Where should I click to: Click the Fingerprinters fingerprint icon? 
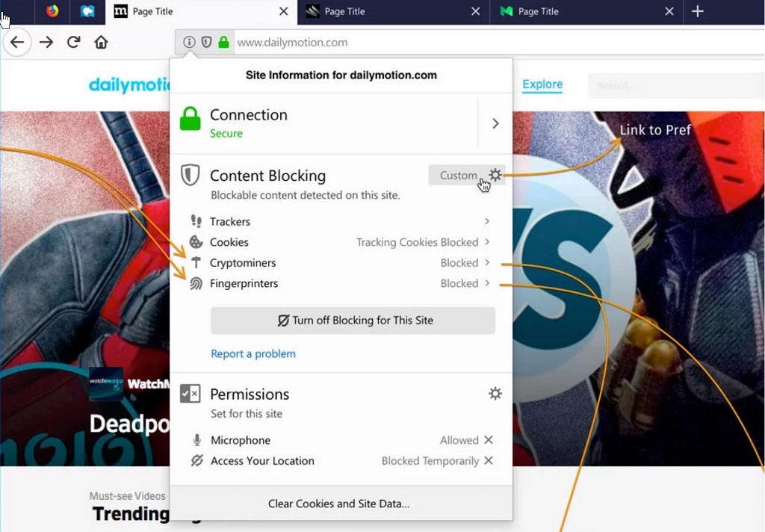196,283
